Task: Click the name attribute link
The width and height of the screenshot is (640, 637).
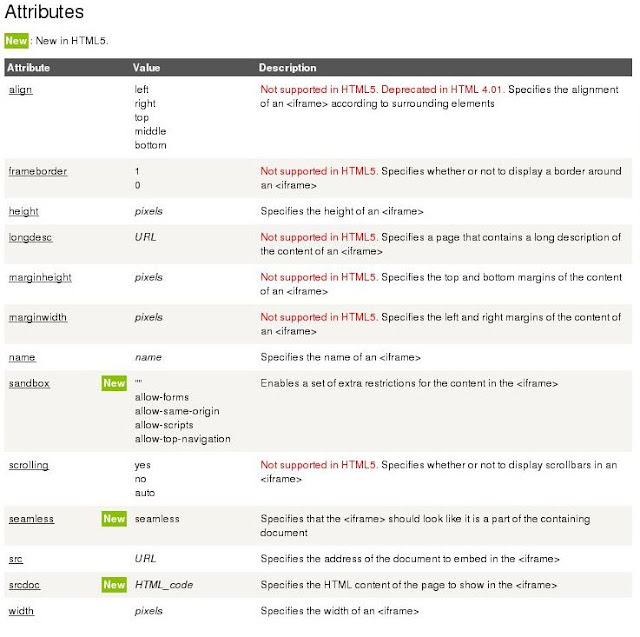Action: [22, 357]
